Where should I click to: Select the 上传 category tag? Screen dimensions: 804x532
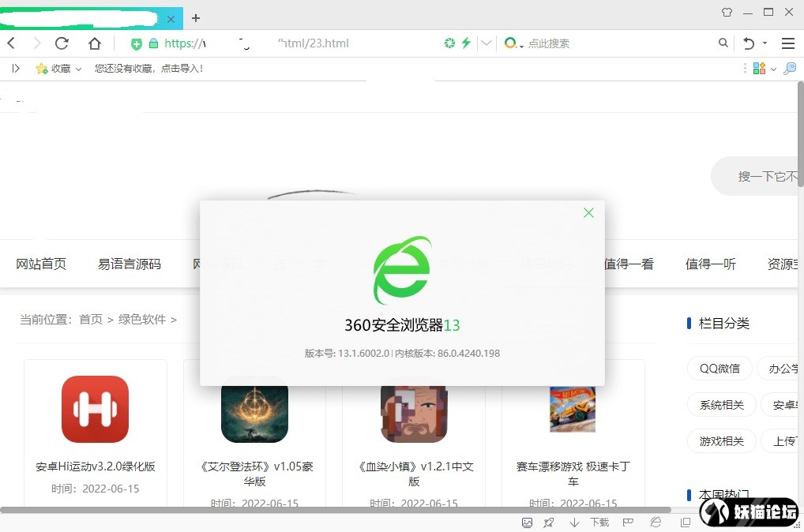click(781, 440)
